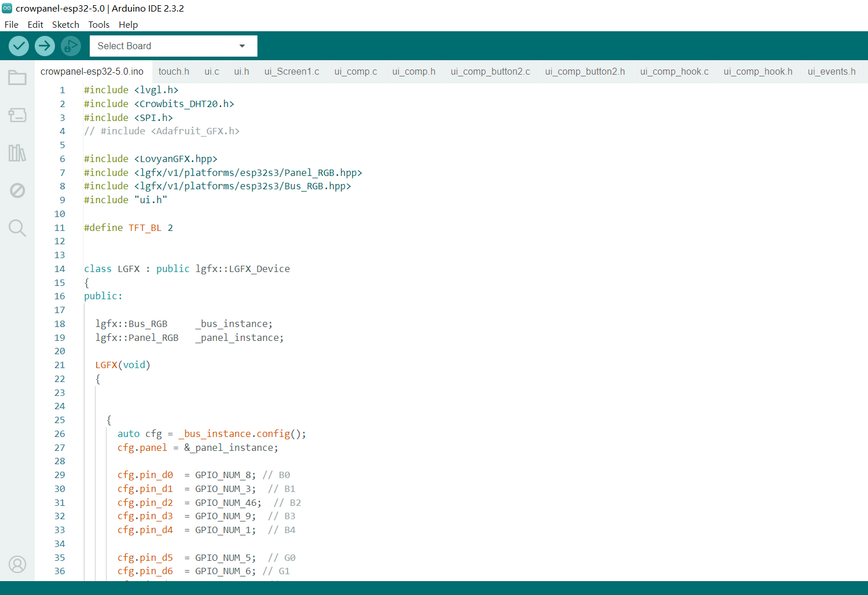Switch to the ui.c tab
868x595 pixels.
point(212,71)
